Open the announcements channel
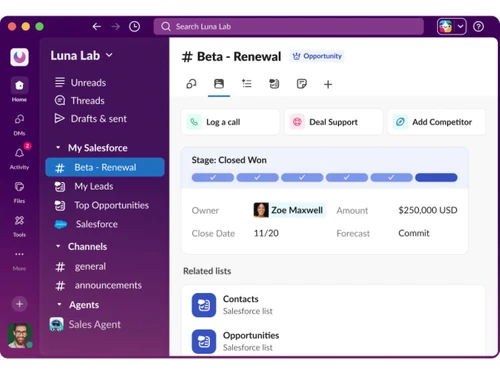The height and width of the screenshot is (375, 500). click(x=98, y=286)
